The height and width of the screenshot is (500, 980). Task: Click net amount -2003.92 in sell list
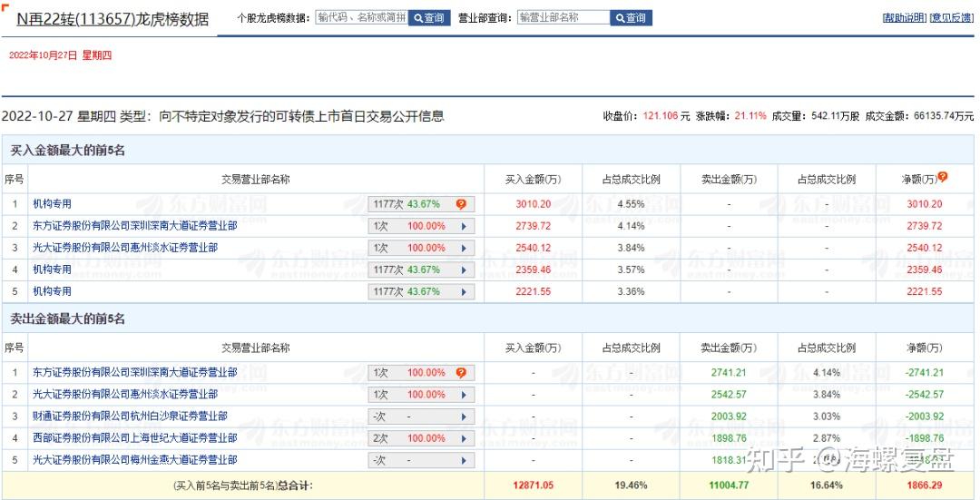point(924,417)
